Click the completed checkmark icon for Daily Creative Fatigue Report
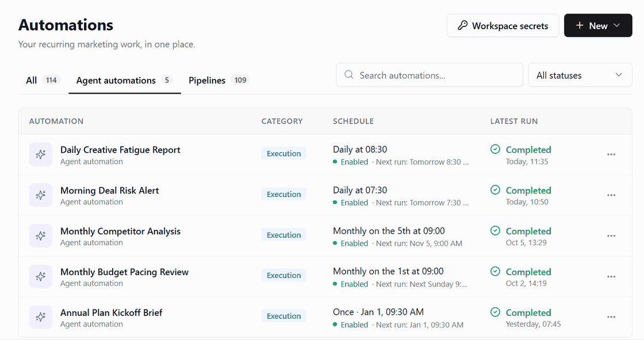 (x=495, y=149)
